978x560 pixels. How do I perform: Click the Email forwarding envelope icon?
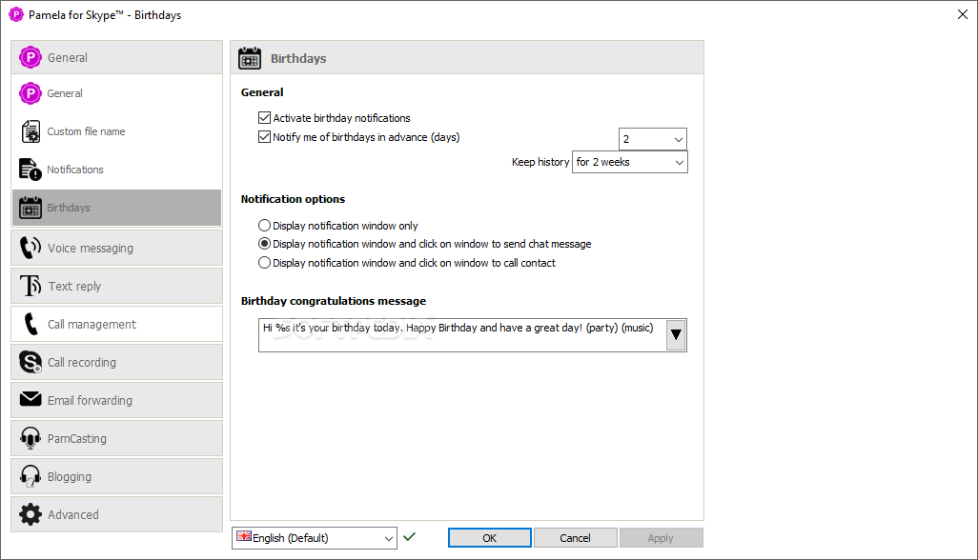point(30,399)
